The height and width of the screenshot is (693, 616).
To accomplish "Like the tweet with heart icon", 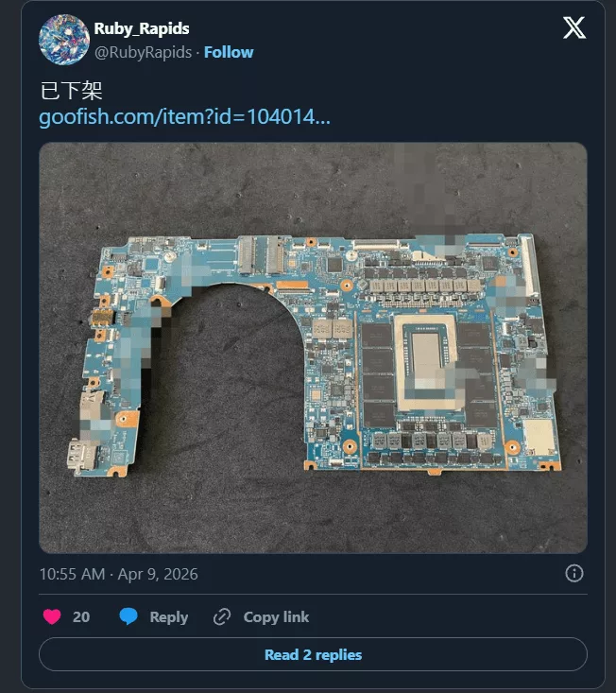I will pyautogui.click(x=52, y=616).
